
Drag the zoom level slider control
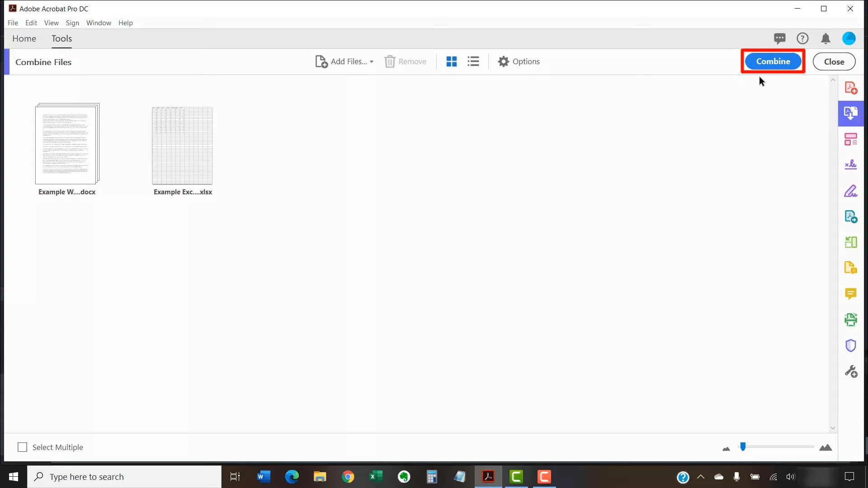pyautogui.click(x=743, y=446)
